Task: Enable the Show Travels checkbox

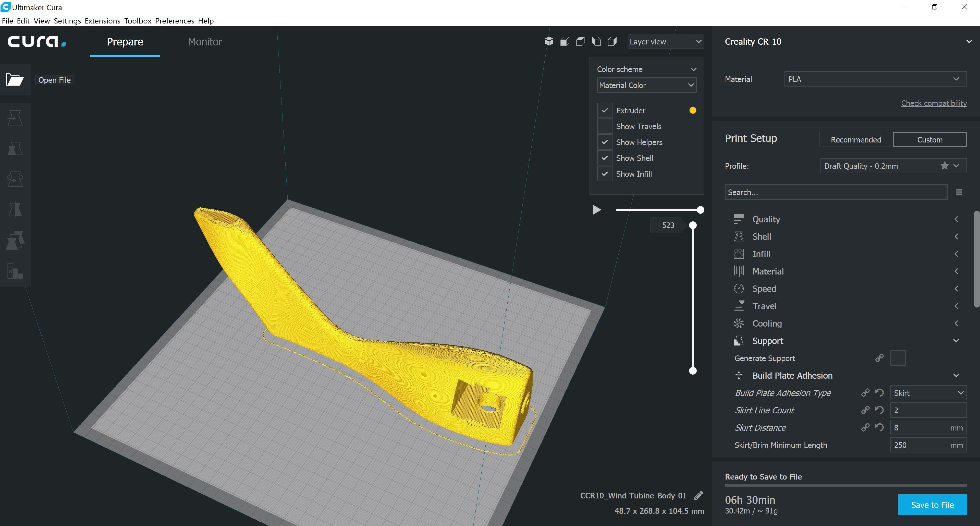Action: point(605,126)
